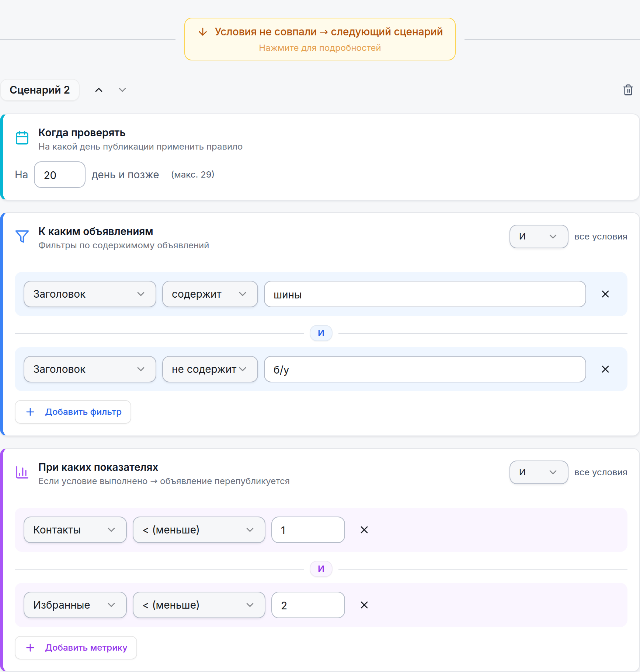Click Добавить фильтр button
640x672 pixels.
(73, 412)
